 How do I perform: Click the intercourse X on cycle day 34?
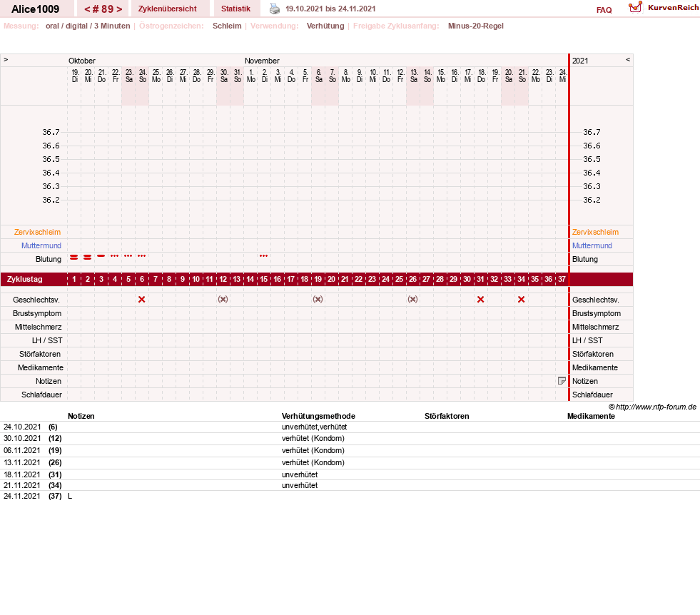click(x=521, y=300)
